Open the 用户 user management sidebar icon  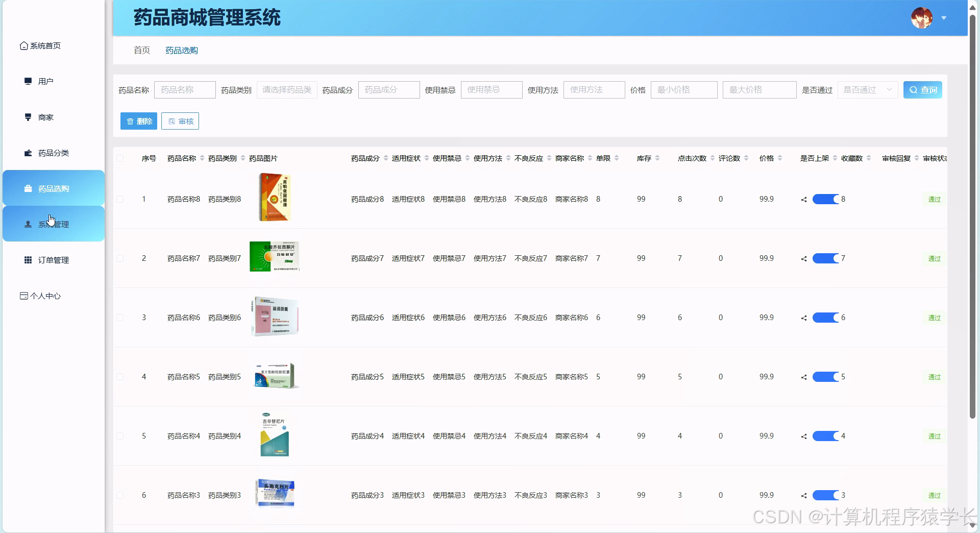click(28, 81)
